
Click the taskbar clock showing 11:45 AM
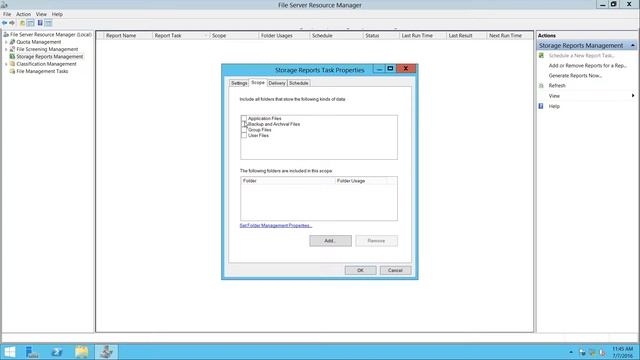point(622,352)
